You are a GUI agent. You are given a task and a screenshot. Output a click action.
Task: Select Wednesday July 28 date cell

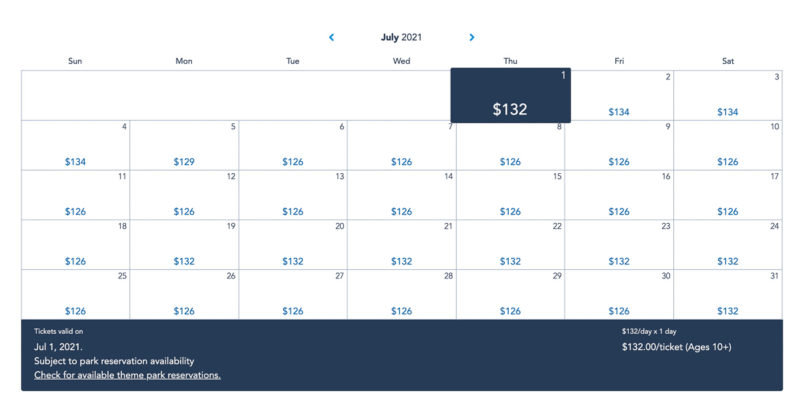coord(402,294)
